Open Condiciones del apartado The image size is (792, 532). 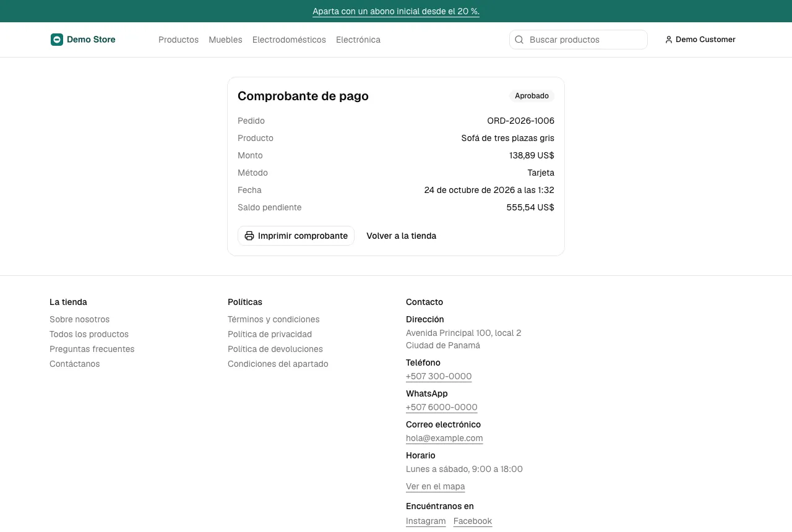pos(278,364)
